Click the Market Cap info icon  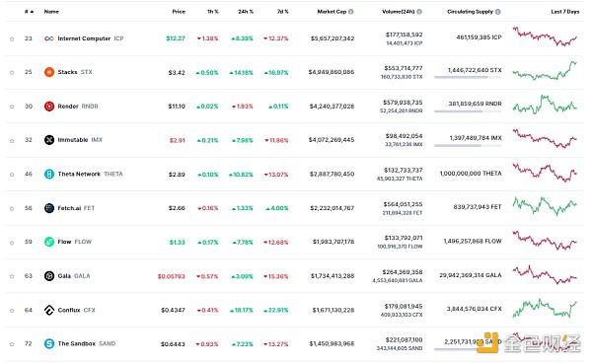coord(351,12)
